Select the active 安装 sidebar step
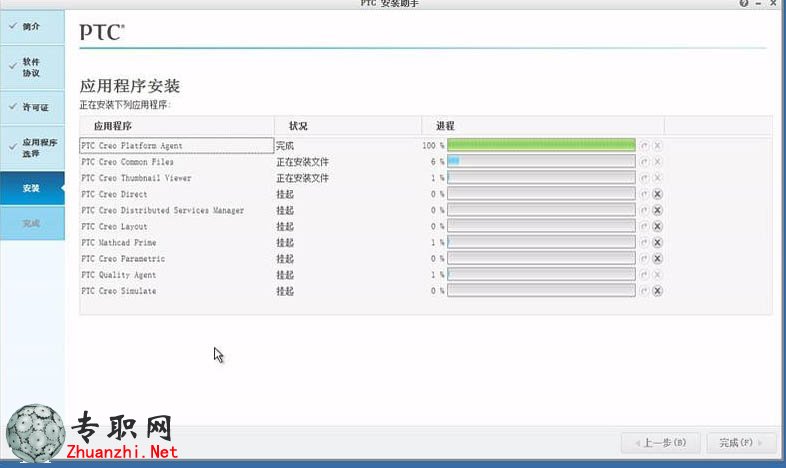This screenshot has height=468, width=786. pyautogui.click(x=32, y=188)
